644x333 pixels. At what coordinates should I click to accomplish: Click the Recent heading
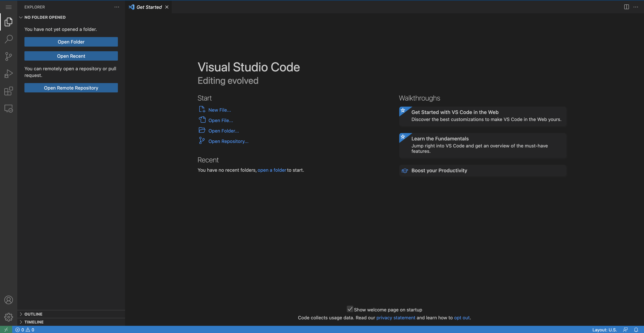(208, 160)
